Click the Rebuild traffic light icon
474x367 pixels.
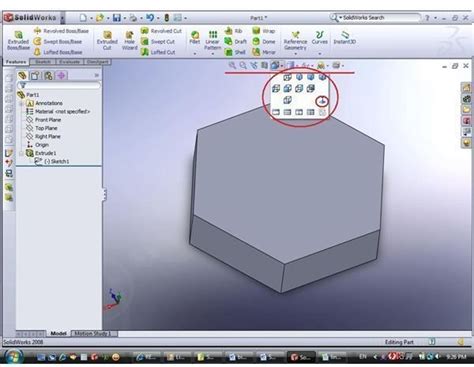(167, 18)
